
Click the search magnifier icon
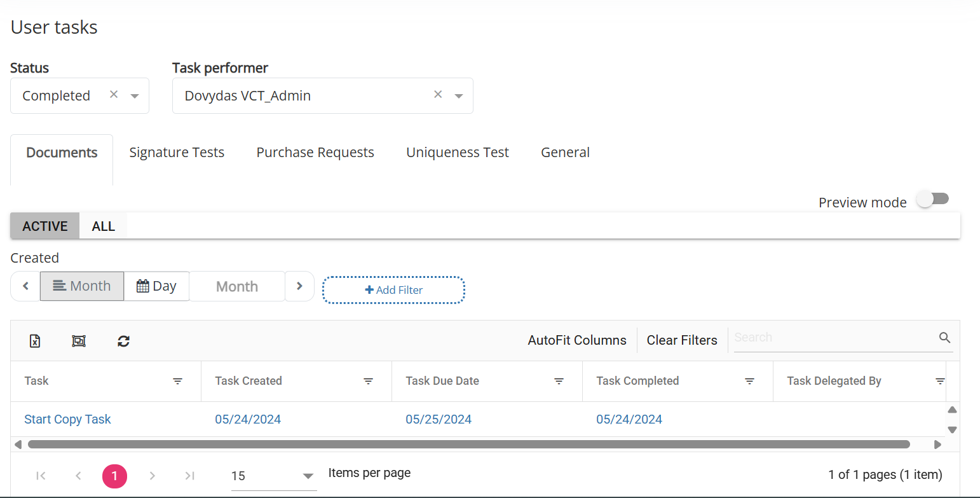click(x=944, y=338)
